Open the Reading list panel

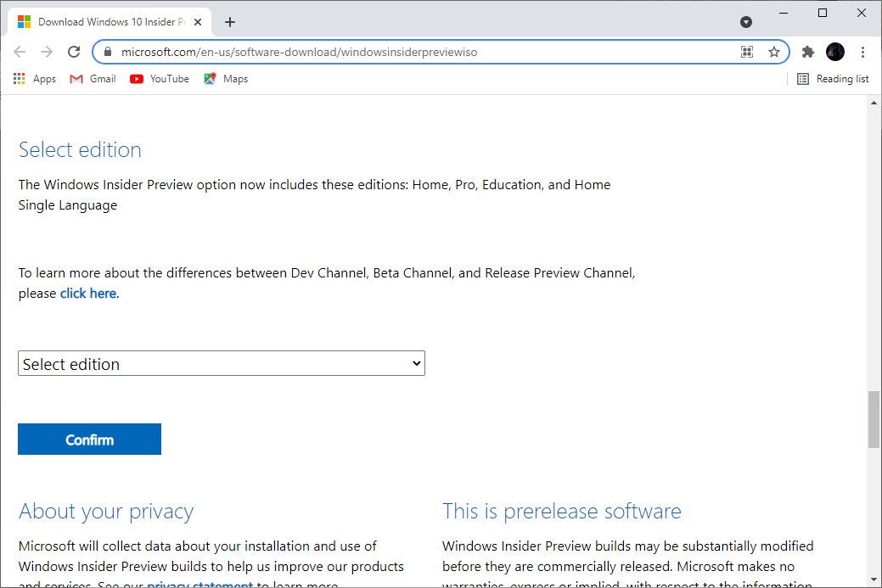tap(833, 79)
